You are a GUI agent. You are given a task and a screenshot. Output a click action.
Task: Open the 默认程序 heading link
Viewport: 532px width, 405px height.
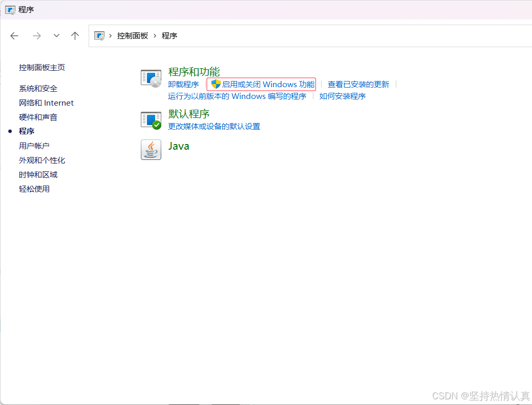coord(188,114)
